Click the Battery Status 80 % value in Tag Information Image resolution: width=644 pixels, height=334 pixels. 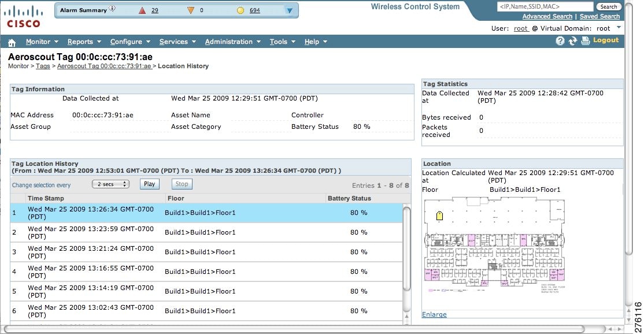point(361,127)
